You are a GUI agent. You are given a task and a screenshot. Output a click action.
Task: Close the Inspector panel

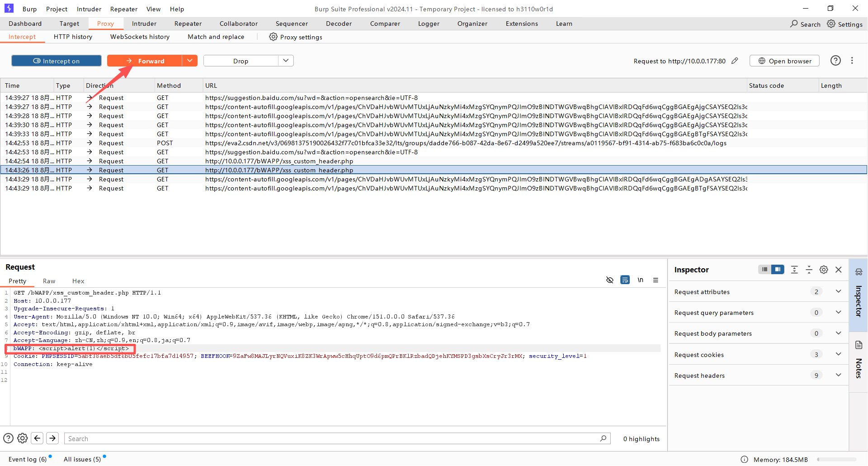tap(839, 270)
